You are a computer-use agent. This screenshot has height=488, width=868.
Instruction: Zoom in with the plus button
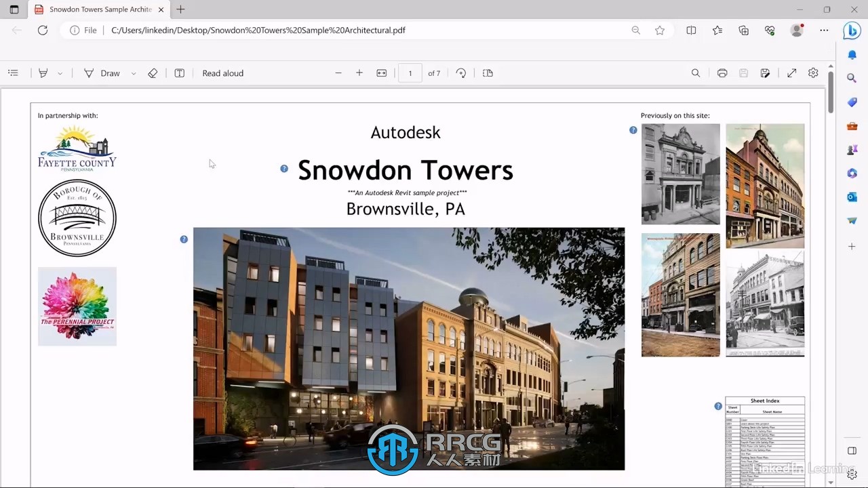(359, 73)
